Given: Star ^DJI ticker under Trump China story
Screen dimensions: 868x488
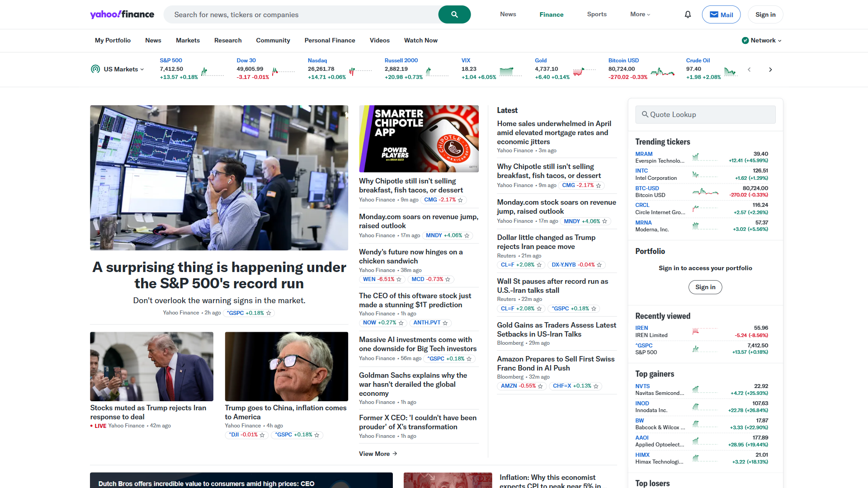Looking at the screenshot, I should [x=262, y=435].
